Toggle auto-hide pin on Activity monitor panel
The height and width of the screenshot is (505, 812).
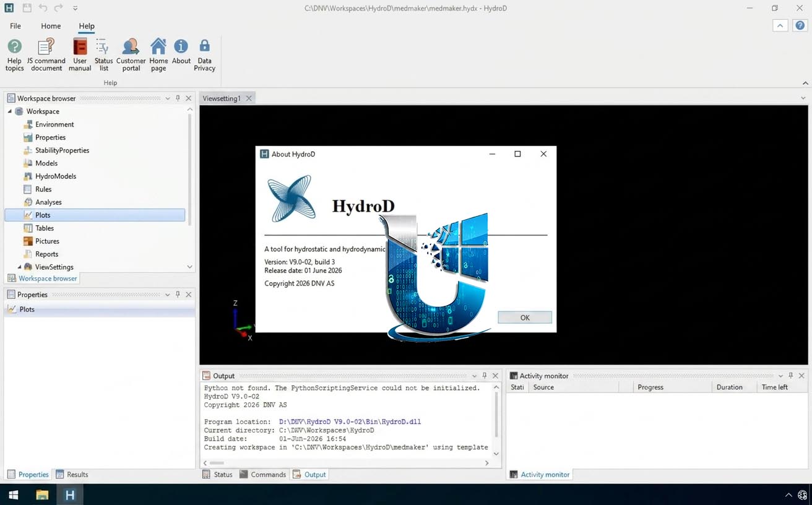(790, 376)
